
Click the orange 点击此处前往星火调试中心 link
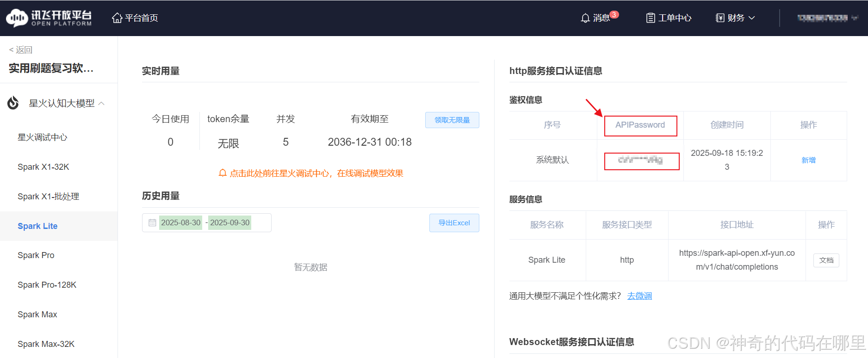[x=316, y=173]
